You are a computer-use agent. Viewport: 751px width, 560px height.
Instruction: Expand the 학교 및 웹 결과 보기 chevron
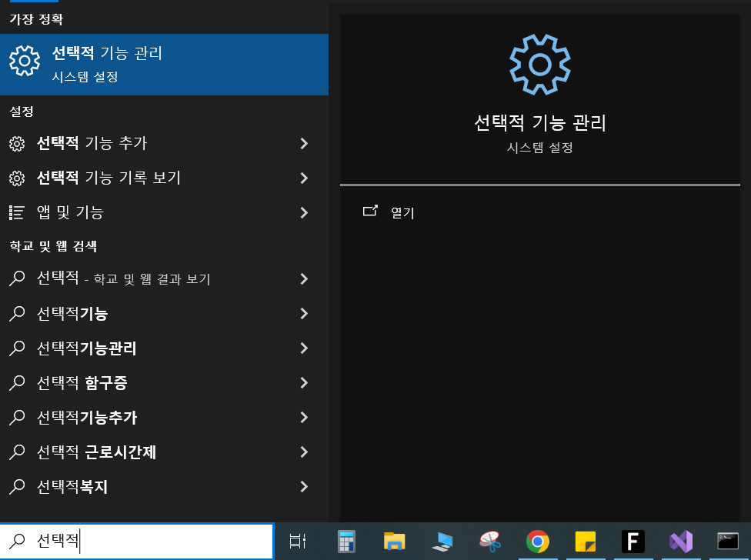(x=304, y=278)
